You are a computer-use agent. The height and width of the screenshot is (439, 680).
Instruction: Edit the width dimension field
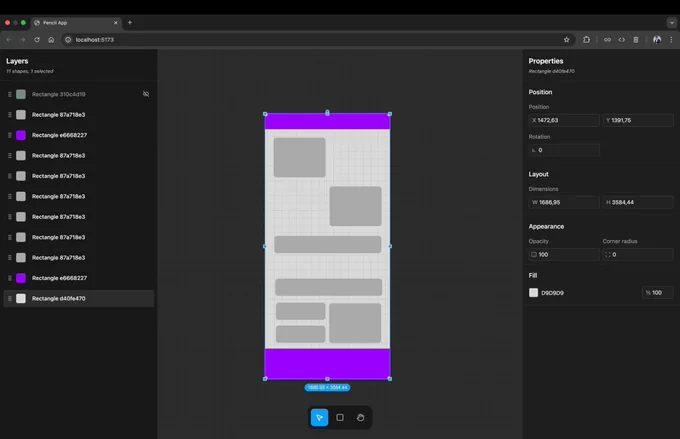click(564, 202)
